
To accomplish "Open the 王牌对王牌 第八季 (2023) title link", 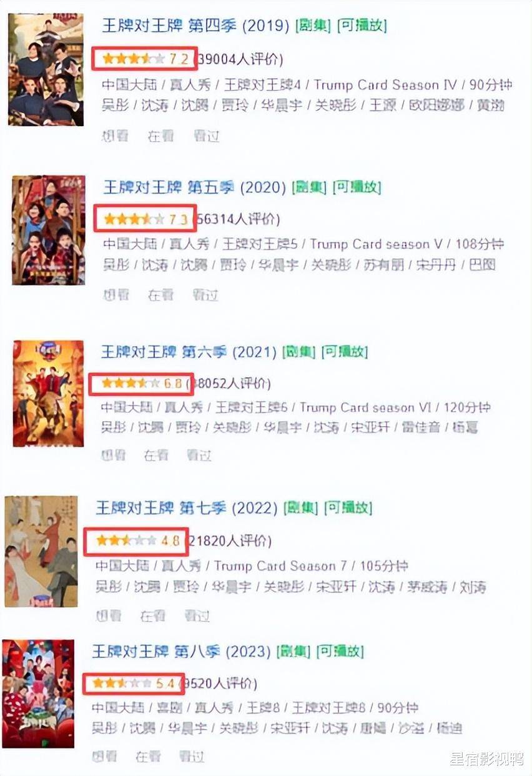I will click(182, 651).
